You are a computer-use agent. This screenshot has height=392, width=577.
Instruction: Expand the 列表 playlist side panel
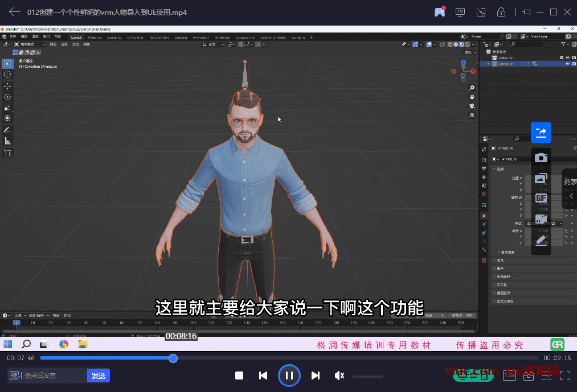[x=570, y=188]
